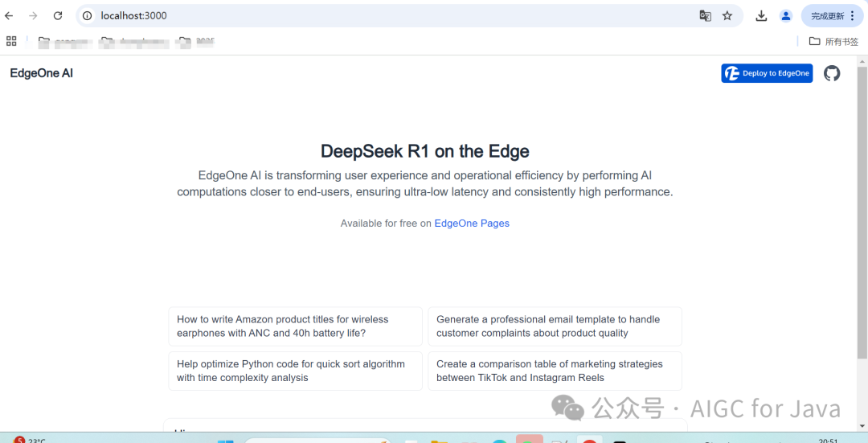The width and height of the screenshot is (868, 443).
Task: Click the browser forward arrow
Action: pyautogui.click(x=33, y=16)
